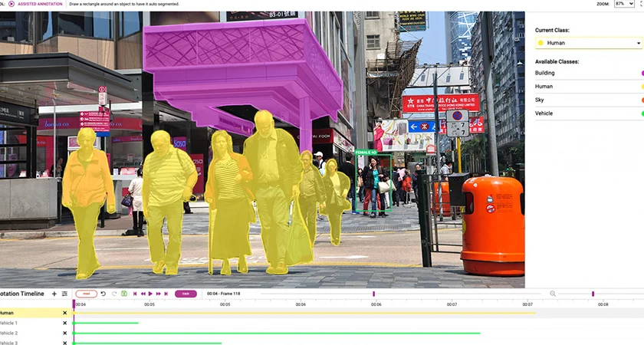Open the Zoom percentage dropdown
The width and height of the screenshot is (644, 345).
click(x=624, y=4)
